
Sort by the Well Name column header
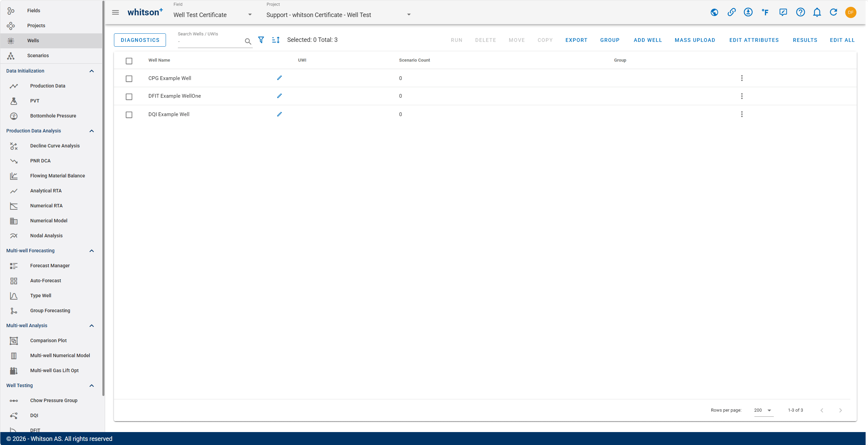point(159,60)
